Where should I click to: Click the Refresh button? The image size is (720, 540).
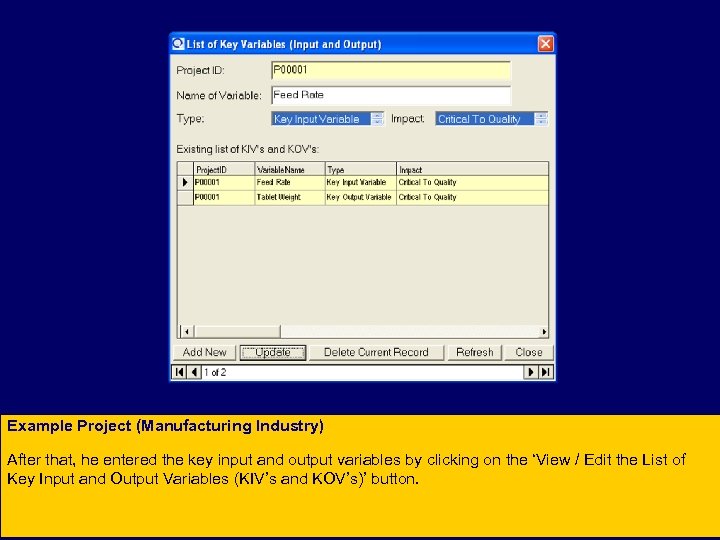pyautogui.click(x=475, y=352)
